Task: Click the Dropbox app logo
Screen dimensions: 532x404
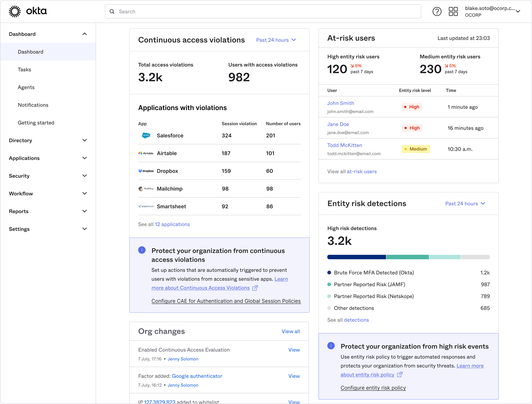Action: (x=146, y=171)
